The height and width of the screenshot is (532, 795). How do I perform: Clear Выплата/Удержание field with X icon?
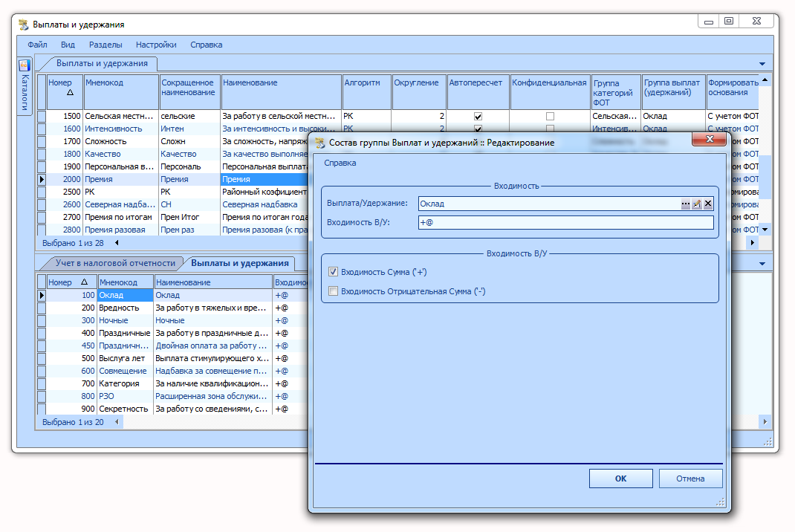click(x=708, y=204)
